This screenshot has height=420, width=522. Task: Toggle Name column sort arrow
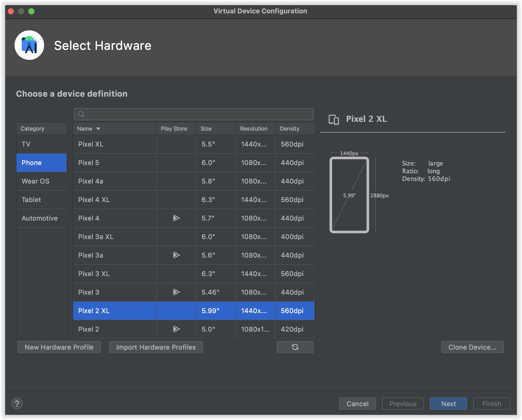[98, 129]
